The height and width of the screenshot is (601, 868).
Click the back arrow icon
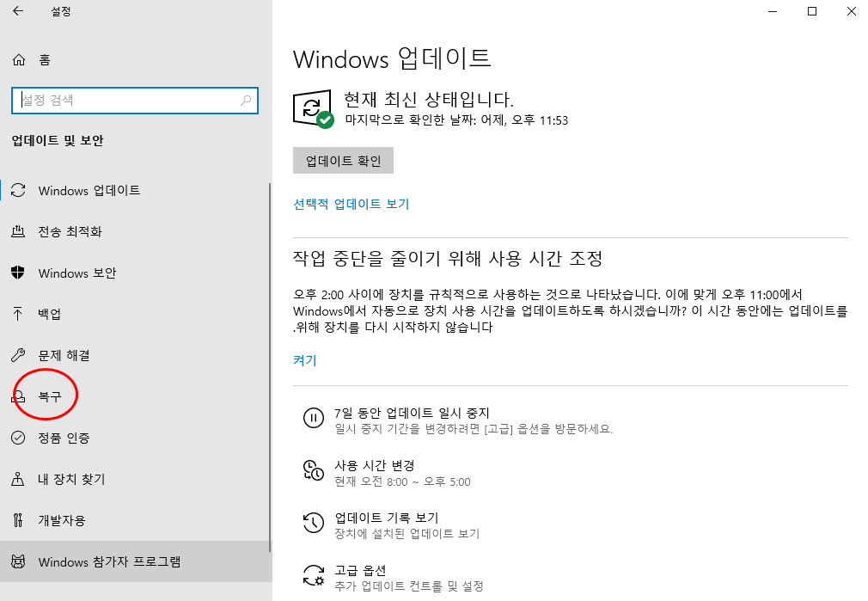(18, 11)
